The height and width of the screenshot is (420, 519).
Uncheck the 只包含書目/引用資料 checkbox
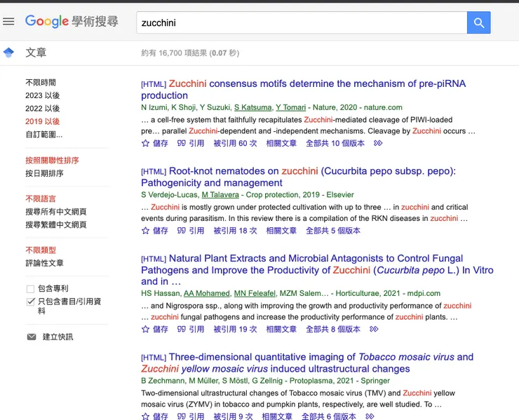(x=30, y=302)
